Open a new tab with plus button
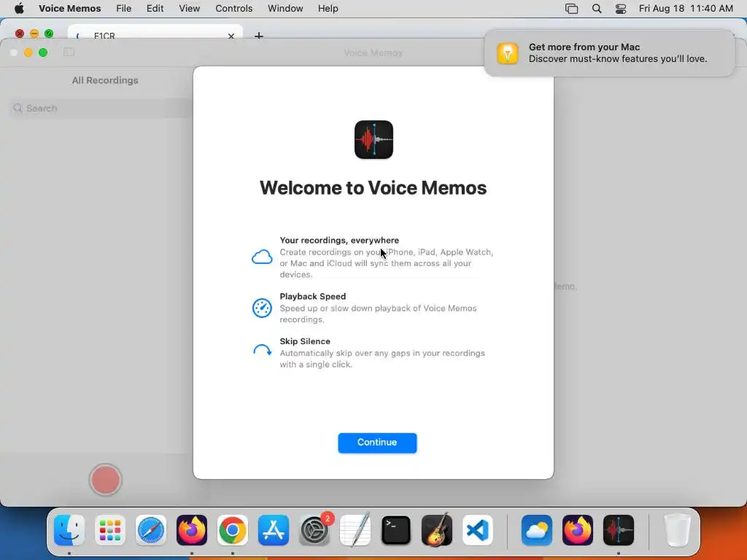 click(259, 36)
